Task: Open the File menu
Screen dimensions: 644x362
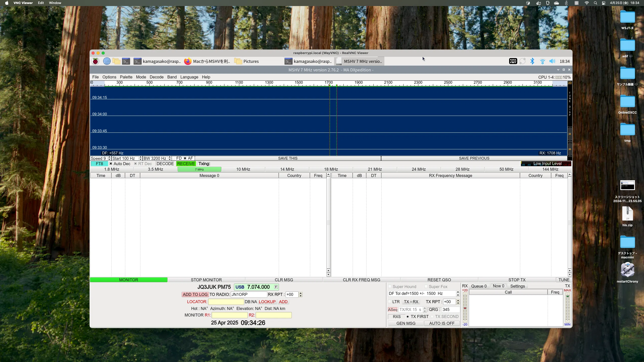Action: tap(95, 77)
